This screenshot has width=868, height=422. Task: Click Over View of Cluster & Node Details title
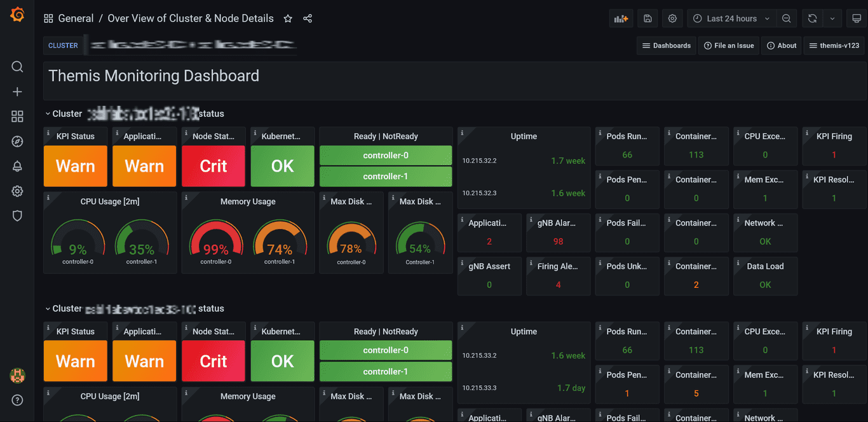pos(191,18)
